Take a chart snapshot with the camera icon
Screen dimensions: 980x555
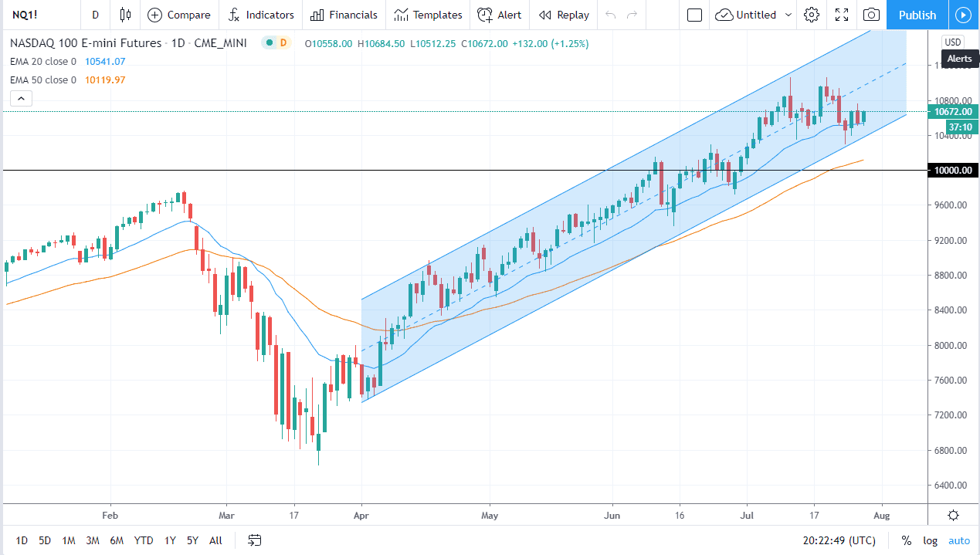[x=871, y=15]
